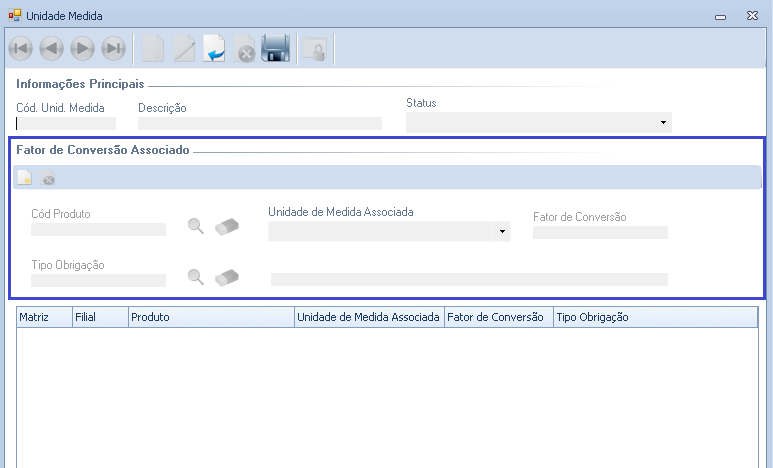This screenshot has width=773, height=468.
Task: Sort by Matriz column header
Action: pyautogui.click(x=44, y=317)
